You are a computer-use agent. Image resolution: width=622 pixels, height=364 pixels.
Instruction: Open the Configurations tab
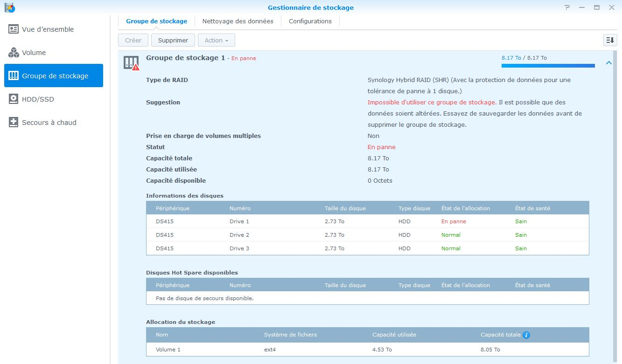tap(310, 21)
